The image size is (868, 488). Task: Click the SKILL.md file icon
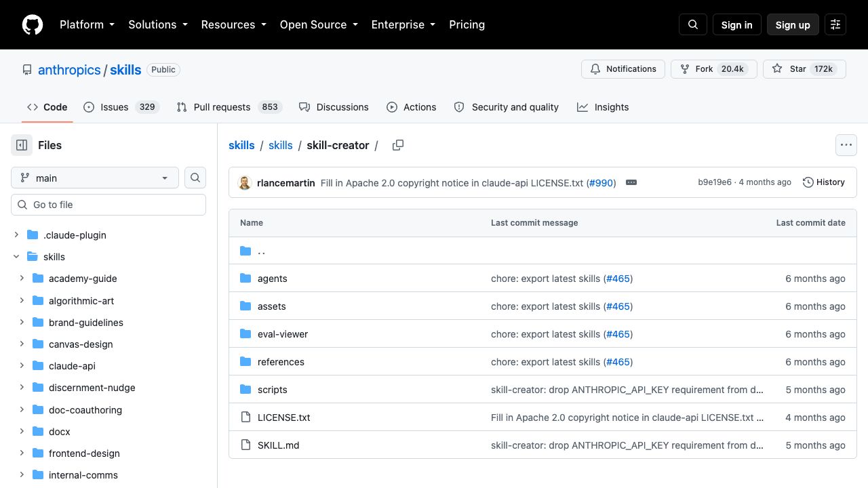[x=245, y=445]
